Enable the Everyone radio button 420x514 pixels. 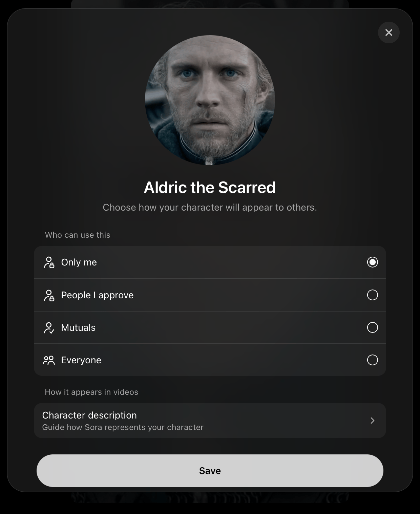[373, 360]
